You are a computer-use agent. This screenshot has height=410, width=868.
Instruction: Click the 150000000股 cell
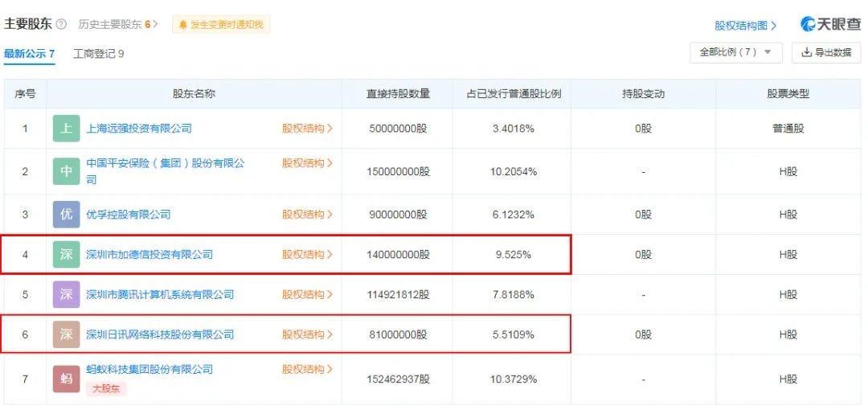click(398, 171)
